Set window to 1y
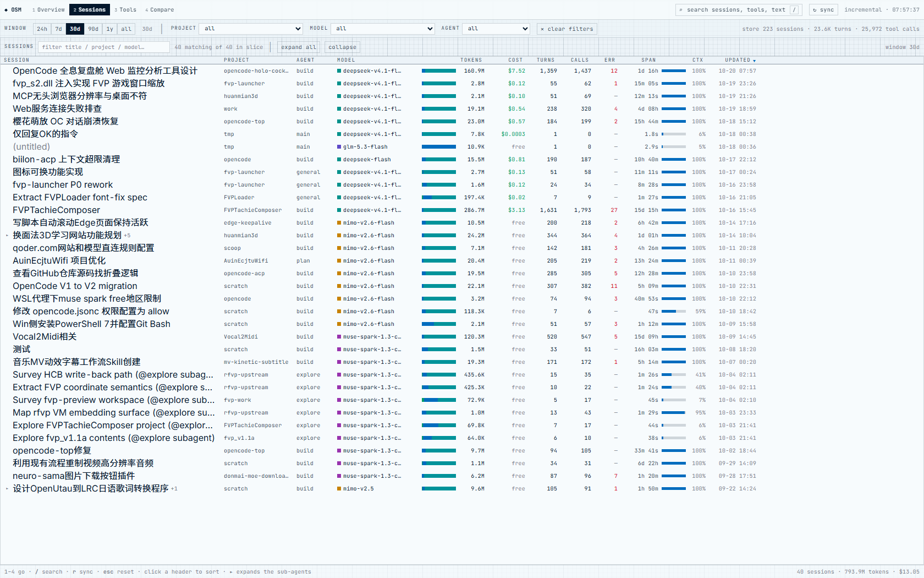This screenshot has width=924, height=578. click(110, 29)
